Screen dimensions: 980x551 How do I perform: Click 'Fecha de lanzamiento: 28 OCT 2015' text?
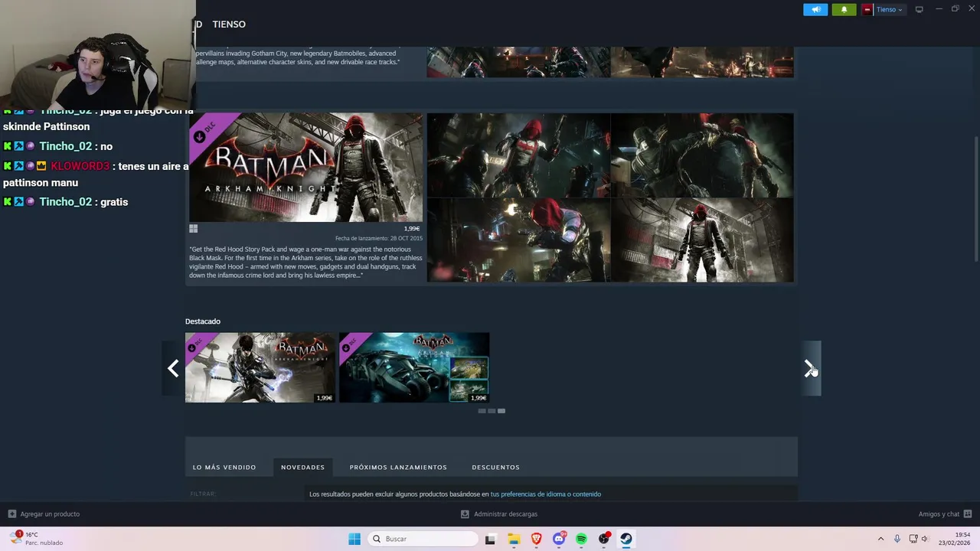(x=378, y=238)
